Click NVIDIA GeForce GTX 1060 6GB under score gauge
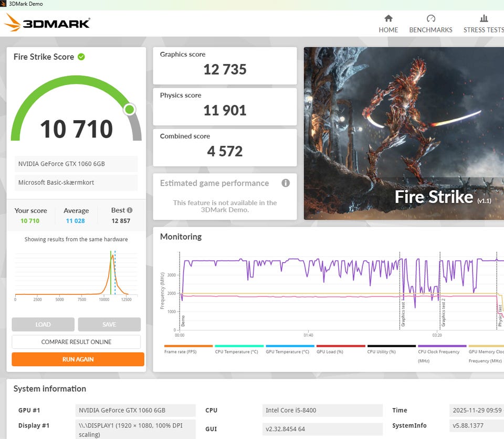Viewport: 504px width, 439px height. [76, 164]
